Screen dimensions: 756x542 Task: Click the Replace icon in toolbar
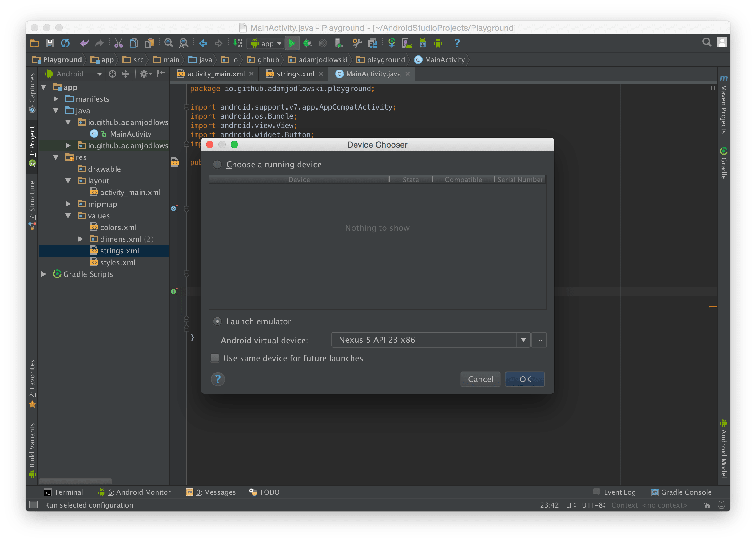(184, 43)
